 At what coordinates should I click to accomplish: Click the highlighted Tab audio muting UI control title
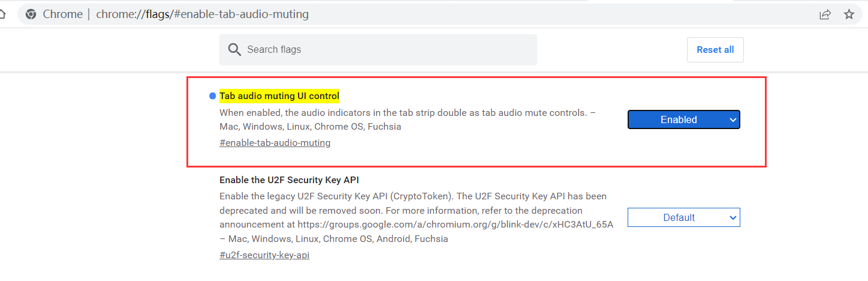tap(279, 96)
